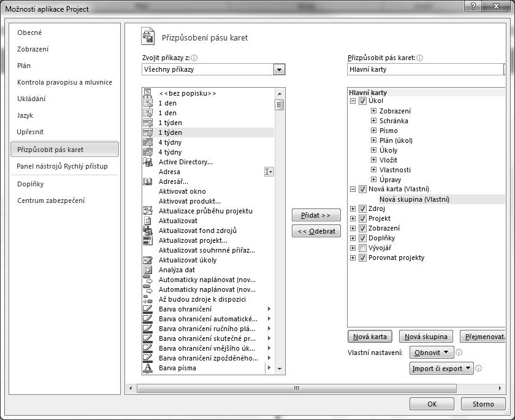
Task: Open the Import či export dropdown
Action: pyautogui.click(x=441, y=368)
